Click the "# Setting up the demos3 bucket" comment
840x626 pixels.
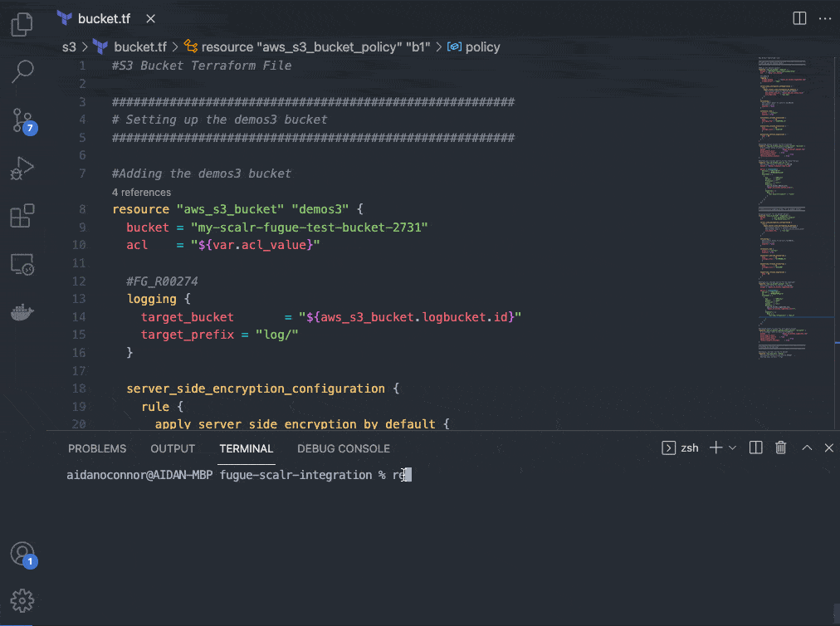219,120
